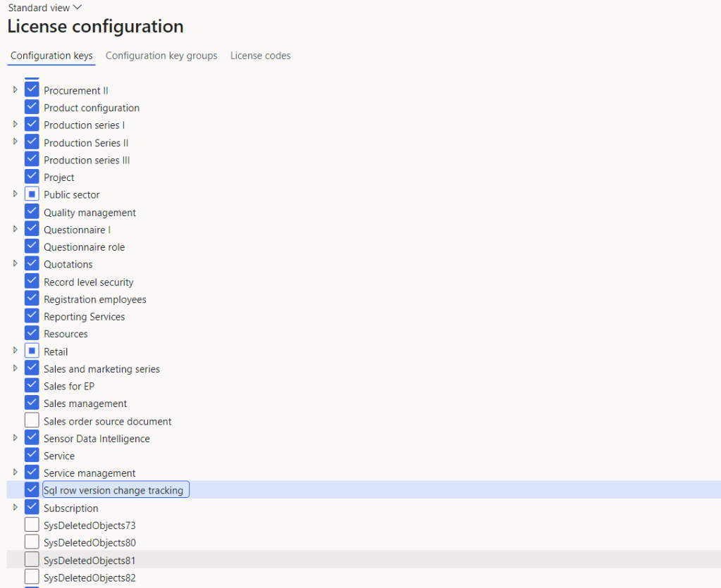
Task: Expand the Sensor Data Intelligence node
Action: click(x=16, y=438)
